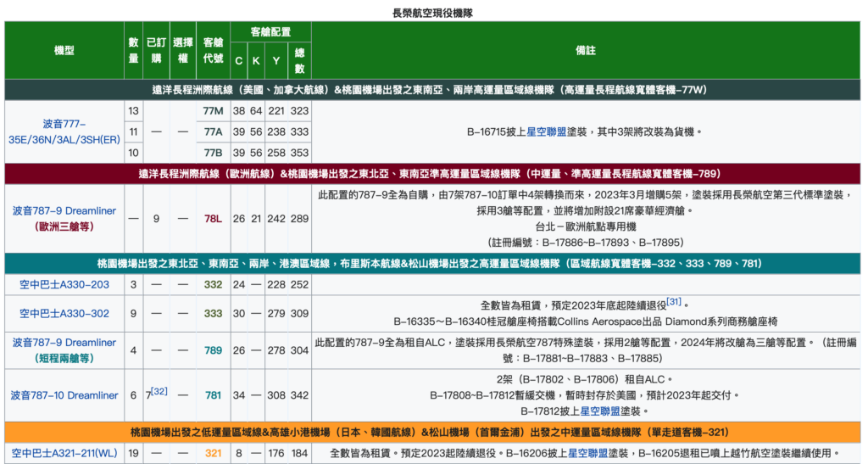Click 星空聯盟 link in the B-16715 note

[x=547, y=131]
